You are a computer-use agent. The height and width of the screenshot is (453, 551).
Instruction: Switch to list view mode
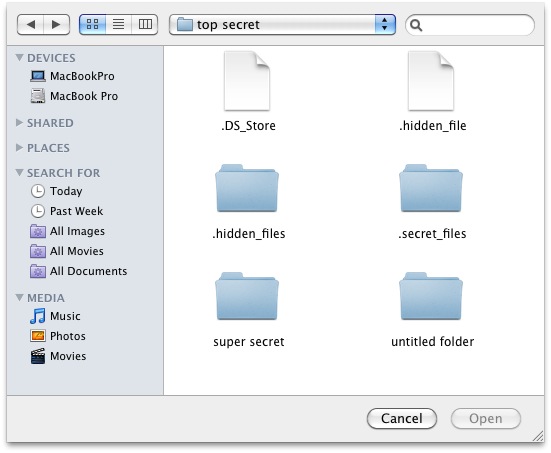pyautogui.click(x=118, y=25)
